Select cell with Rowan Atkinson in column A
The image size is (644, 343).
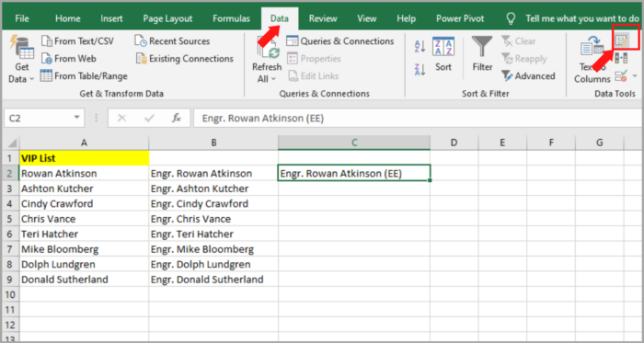pos(84,173)
